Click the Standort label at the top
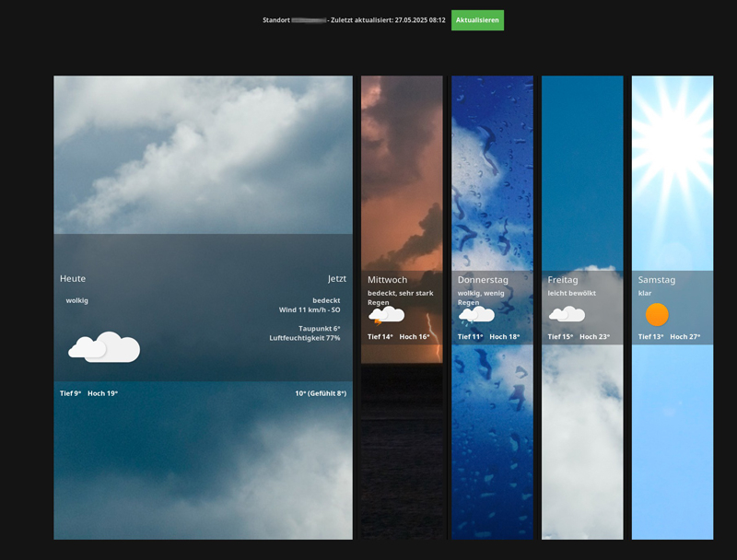This screenshot has height=560, width=737. tap(276, 20)
